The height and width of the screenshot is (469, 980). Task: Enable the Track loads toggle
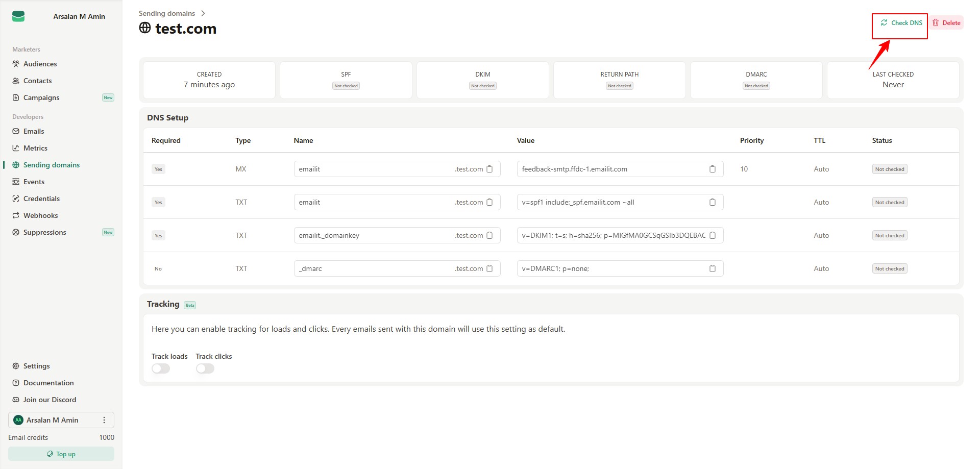(161, 368)
